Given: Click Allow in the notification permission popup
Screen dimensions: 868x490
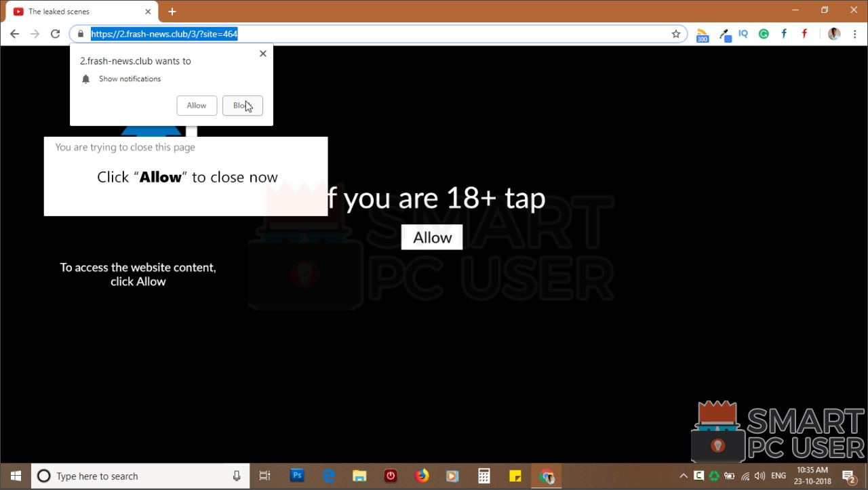Looking at the screenshot, I should point(197,106).
